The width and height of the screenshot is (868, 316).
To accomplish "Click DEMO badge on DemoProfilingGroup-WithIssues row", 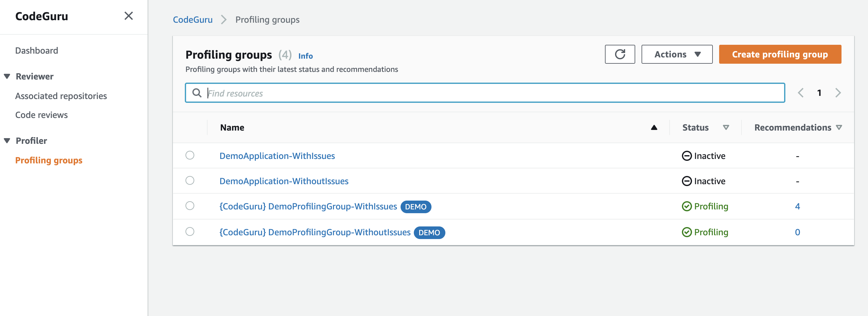I will point(415,207).
